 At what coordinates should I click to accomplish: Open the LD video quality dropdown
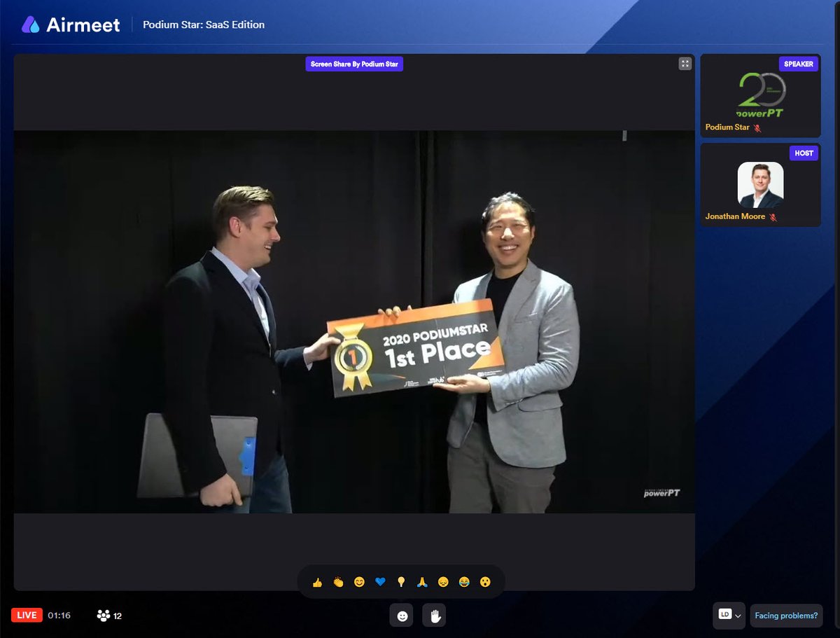point(729,615)
